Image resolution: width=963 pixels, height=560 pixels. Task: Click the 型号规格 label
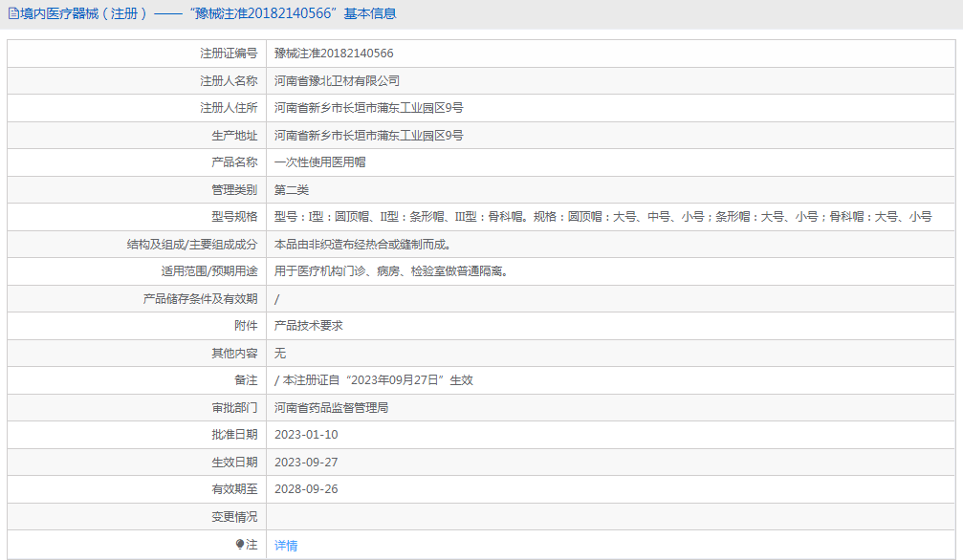pos(234,217)
